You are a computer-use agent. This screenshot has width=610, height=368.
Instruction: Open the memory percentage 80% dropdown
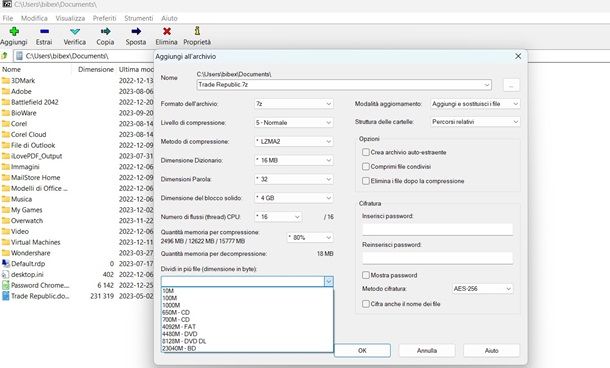pos(310,237)
